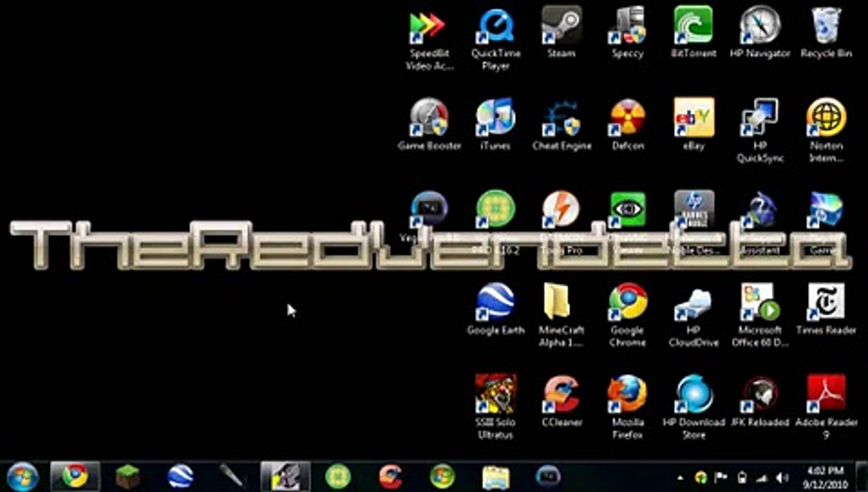Select the DAEMON Tools Pro lightning icon

(561, 210)
